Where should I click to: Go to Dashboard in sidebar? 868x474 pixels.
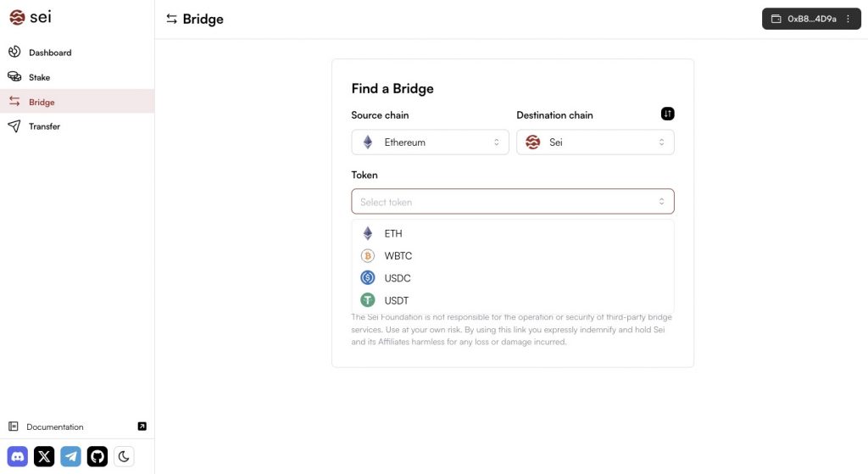(x=50, y=53)
